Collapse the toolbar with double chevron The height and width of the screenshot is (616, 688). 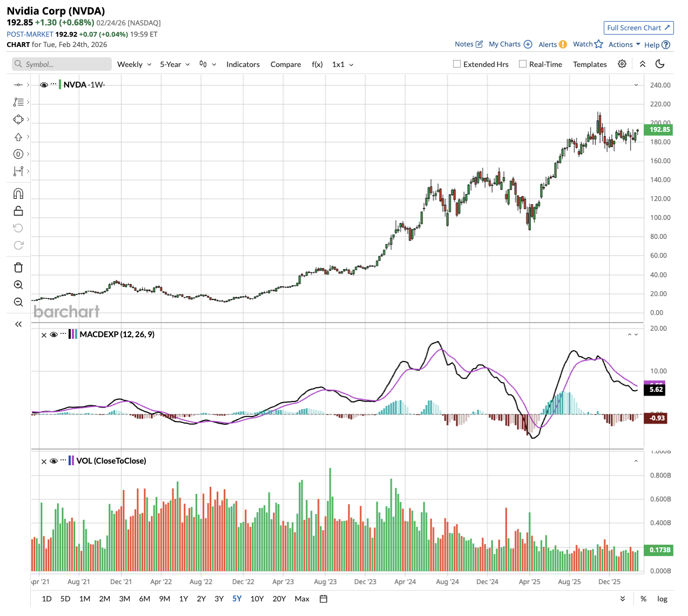643,64
